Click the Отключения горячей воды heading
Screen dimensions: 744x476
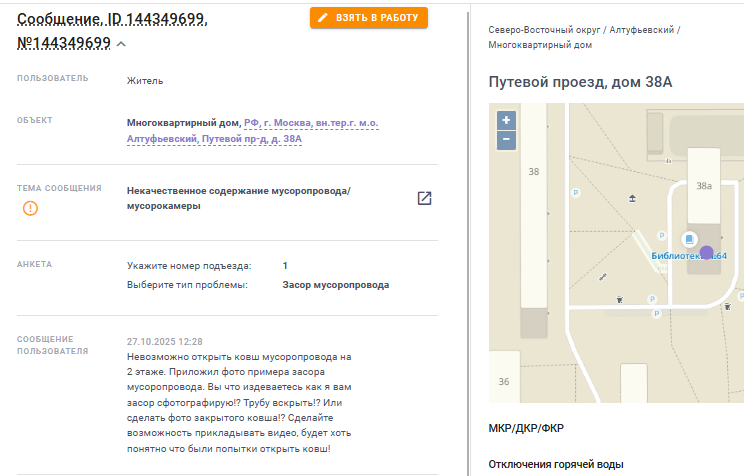point(556,464)
